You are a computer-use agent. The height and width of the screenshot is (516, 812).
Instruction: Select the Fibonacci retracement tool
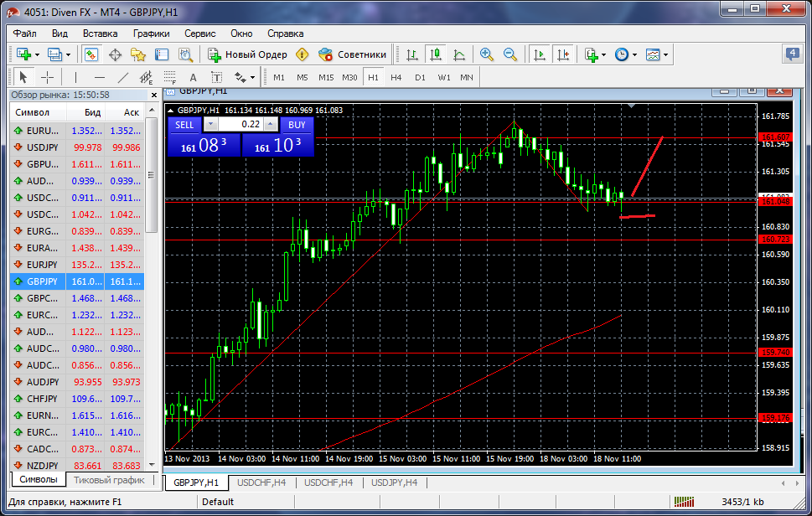coord(170,77)
